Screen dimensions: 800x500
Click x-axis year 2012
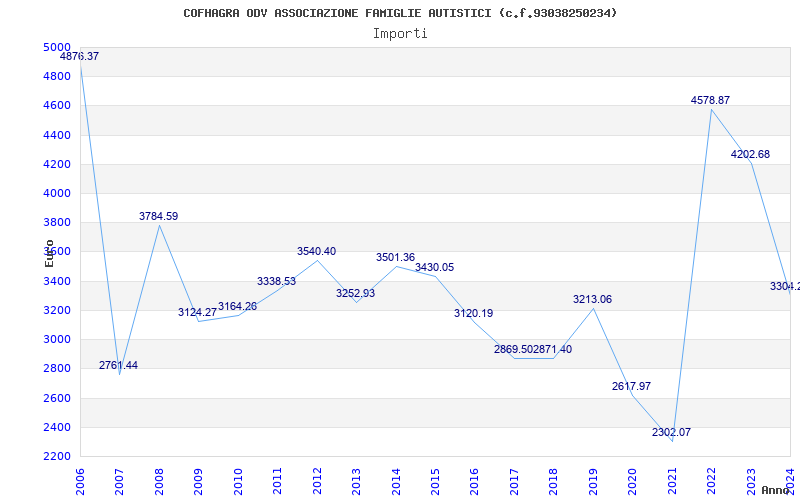(317, 481)
